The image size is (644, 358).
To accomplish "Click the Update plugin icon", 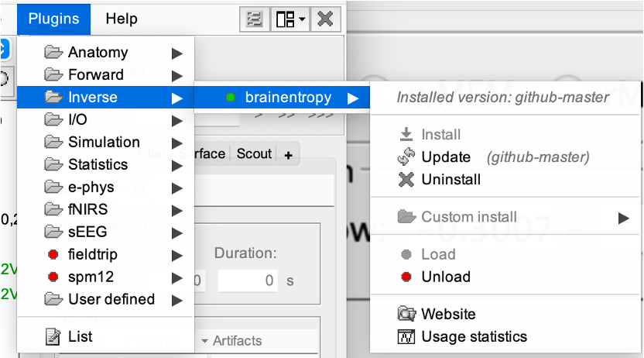I will tap(406, 157).
